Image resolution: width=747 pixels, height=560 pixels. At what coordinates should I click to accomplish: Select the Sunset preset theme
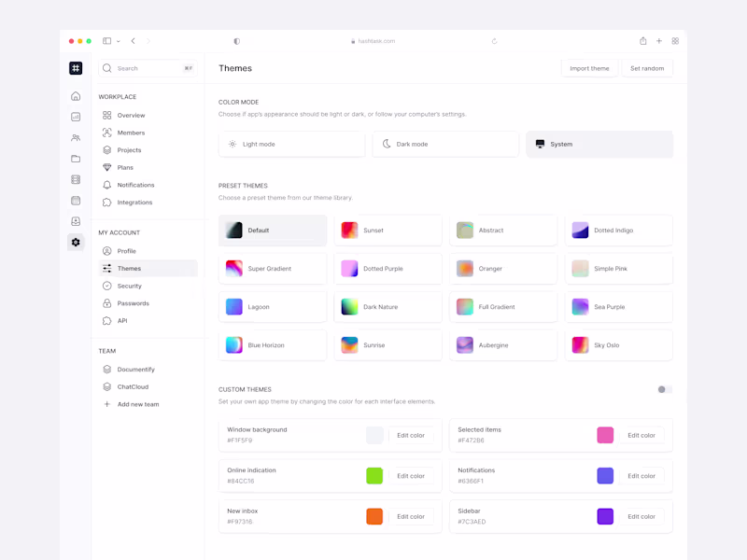pyautogui.click(x=388, y=230)
